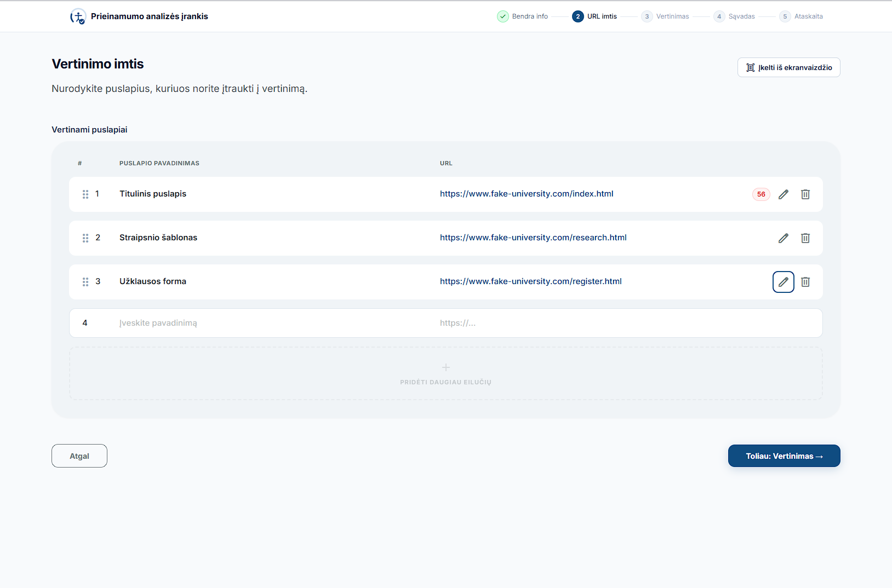Open the research.html URL link

[x=533, y=238]
